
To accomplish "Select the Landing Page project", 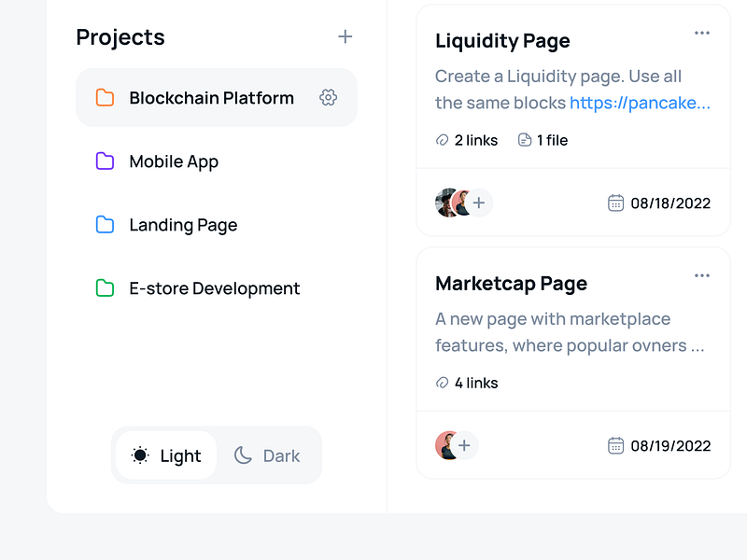I will [x=183, y=225].
